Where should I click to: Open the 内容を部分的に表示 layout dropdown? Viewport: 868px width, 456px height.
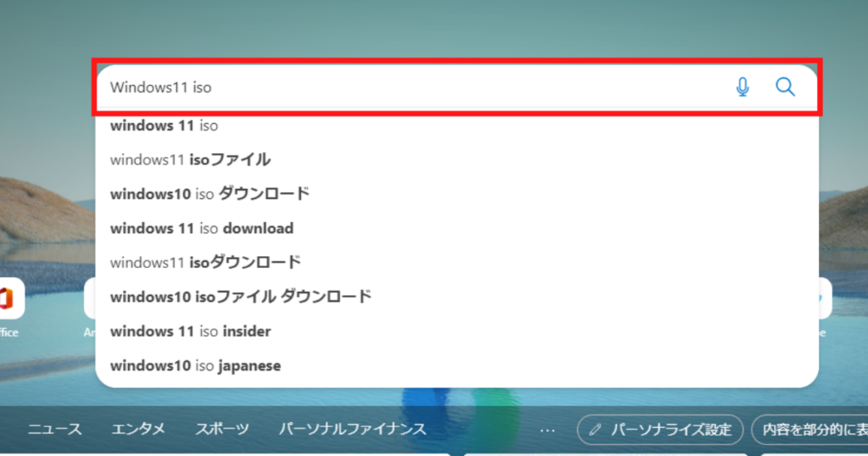[810, 430]
